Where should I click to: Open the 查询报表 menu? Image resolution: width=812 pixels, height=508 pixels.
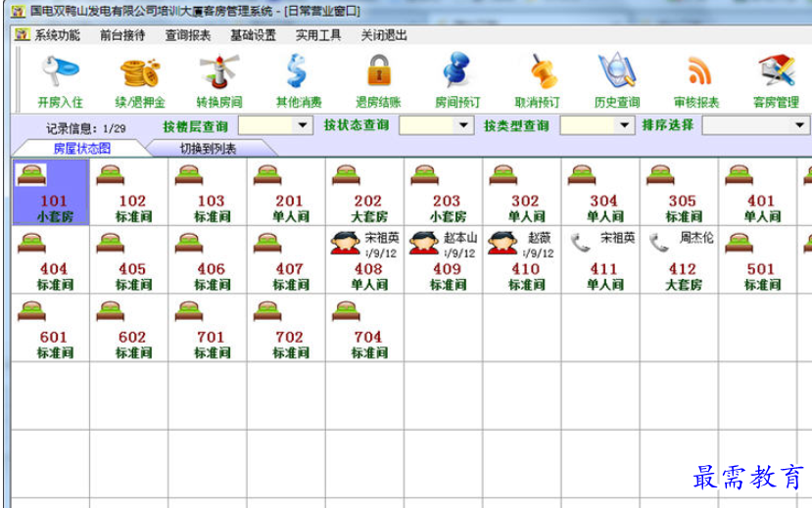[187, 35]
